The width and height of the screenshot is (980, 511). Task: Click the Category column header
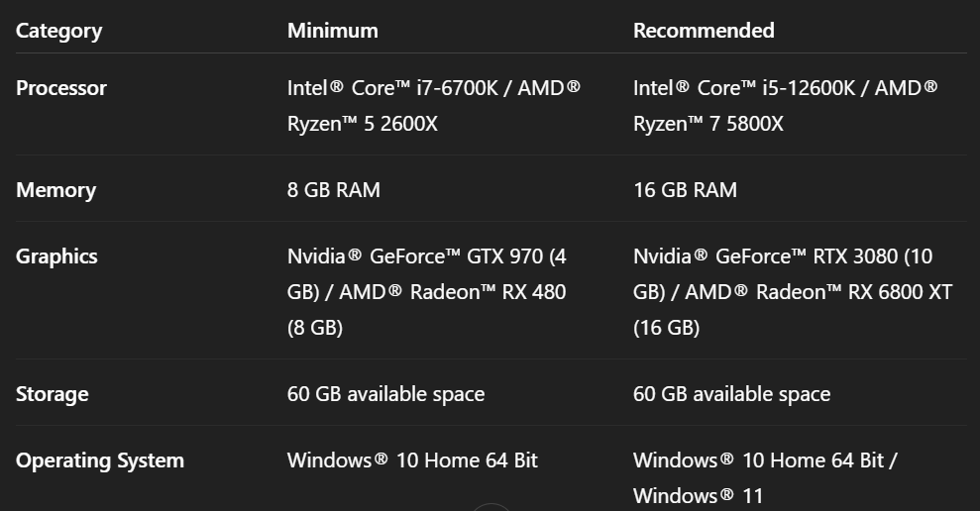(58, 31)
